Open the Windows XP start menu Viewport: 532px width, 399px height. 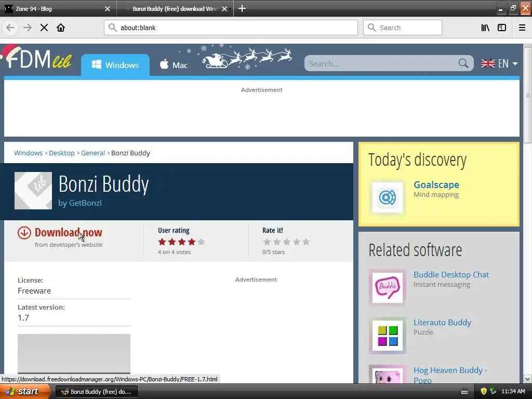click(x=25, y=392)
